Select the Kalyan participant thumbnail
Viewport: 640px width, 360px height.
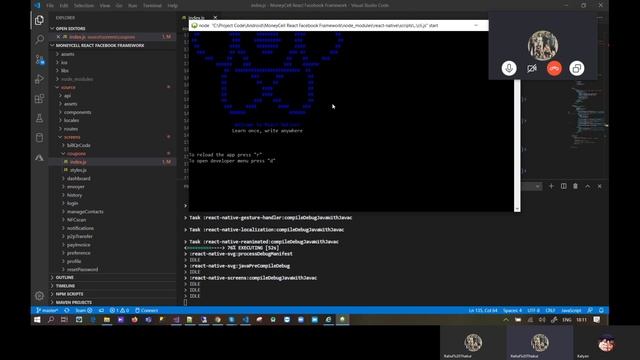pyautogui.click(x=606, y=343)
